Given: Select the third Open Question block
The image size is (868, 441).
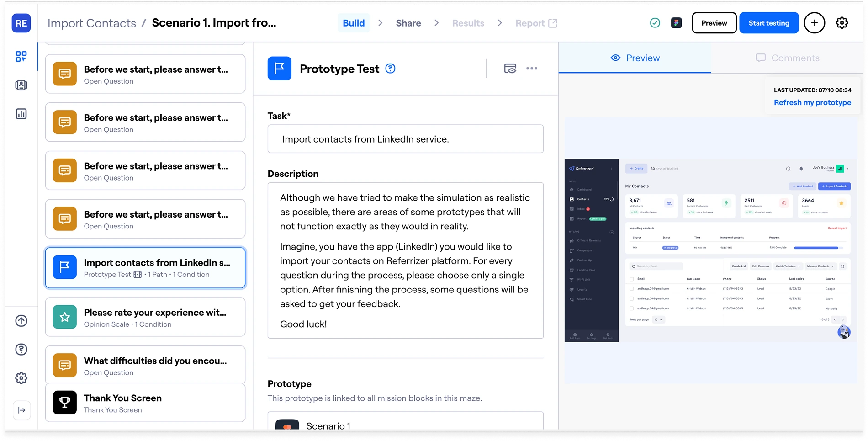Looking at the screenshot, I should [145, 170].
